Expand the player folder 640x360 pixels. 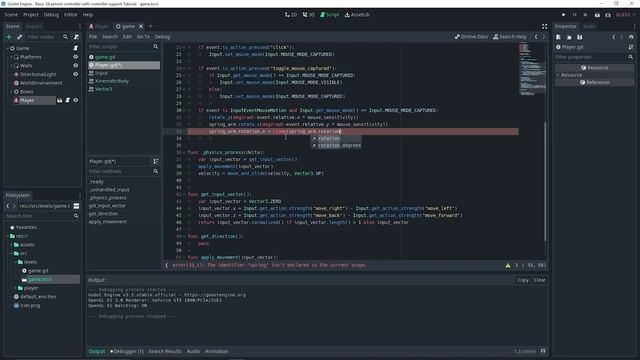click(x=16, y=288)
